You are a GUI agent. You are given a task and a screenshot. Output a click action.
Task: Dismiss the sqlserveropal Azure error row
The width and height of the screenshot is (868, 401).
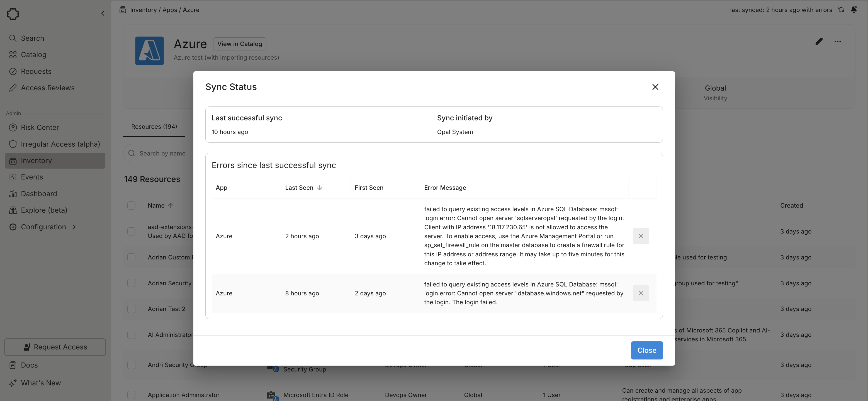(641, 236)
